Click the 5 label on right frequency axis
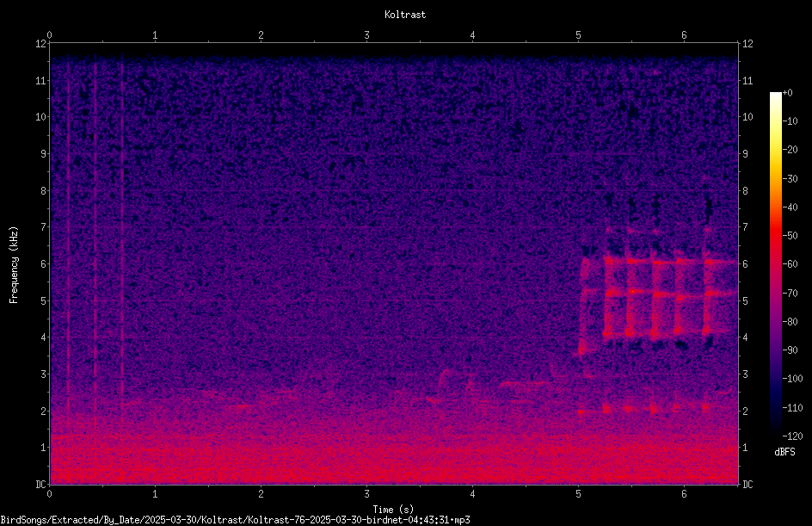This screenshot has height=526, width=812. pos(745,301)
